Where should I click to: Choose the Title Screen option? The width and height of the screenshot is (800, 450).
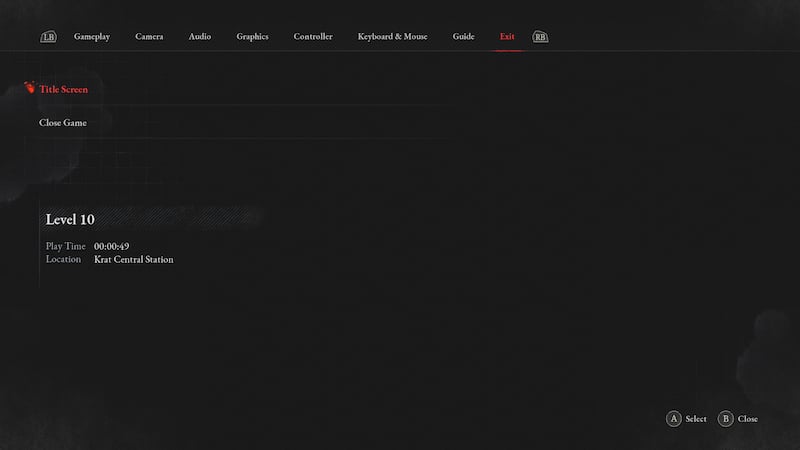pos(63,90)
